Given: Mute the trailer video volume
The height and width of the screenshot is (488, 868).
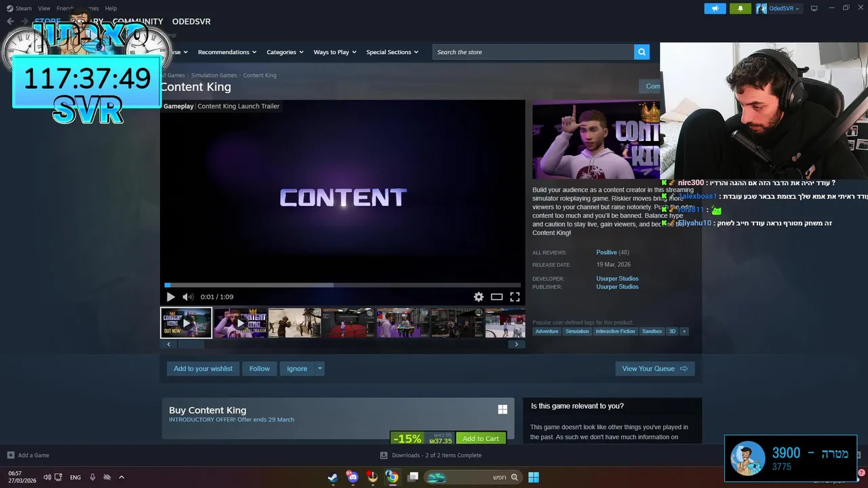Looking at the screenshot, I should (188, 297).
